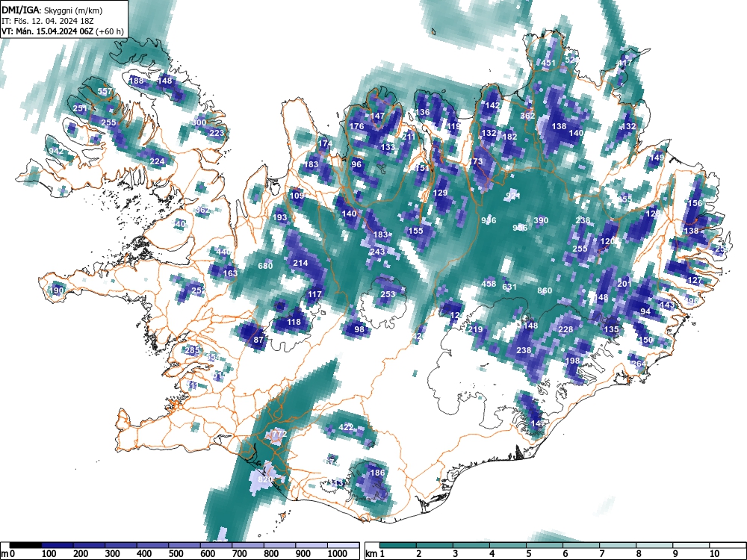Select the map value '285'

(x=192, y=350)
